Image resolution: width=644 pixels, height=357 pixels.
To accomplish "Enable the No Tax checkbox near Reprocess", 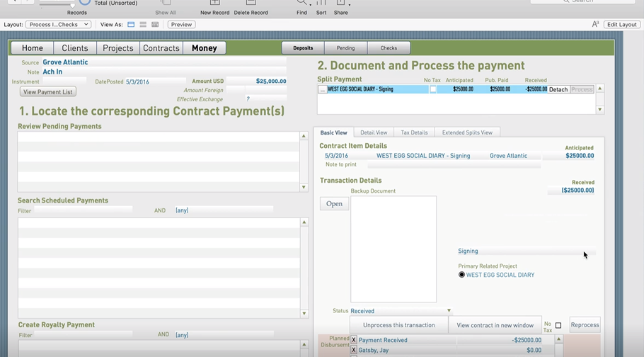I will tap(558, 326).
